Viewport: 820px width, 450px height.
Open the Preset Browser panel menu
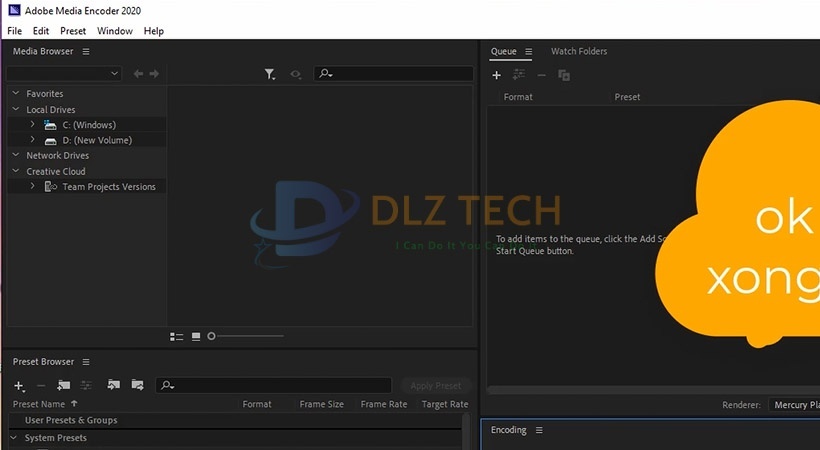pos(86,362)
